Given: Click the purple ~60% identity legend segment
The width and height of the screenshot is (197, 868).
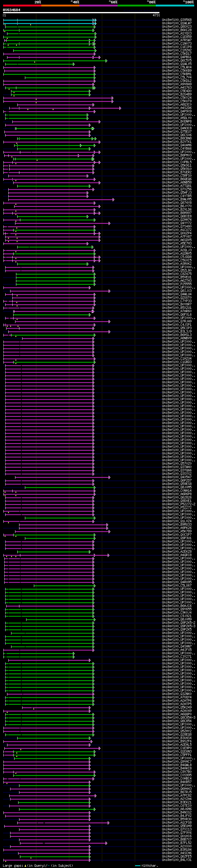Looking at the screenshot, I should click(99, 6).
